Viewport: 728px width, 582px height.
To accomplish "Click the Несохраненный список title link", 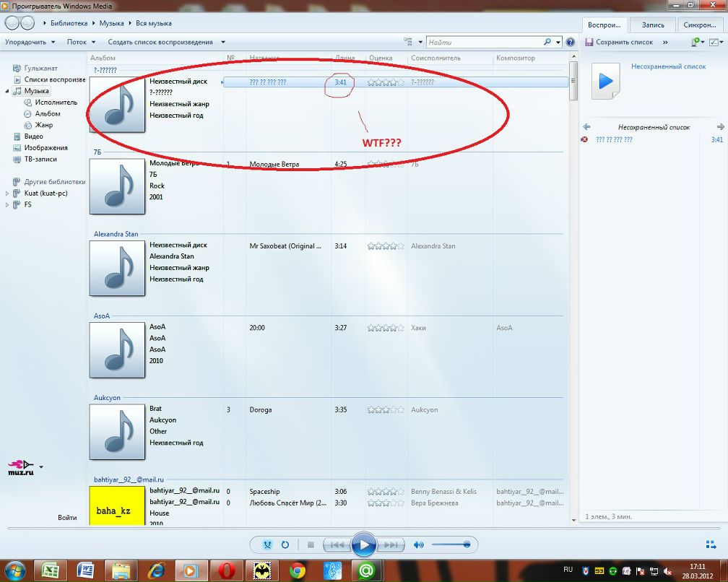I will pyautogui.click(x=668, y=66).
